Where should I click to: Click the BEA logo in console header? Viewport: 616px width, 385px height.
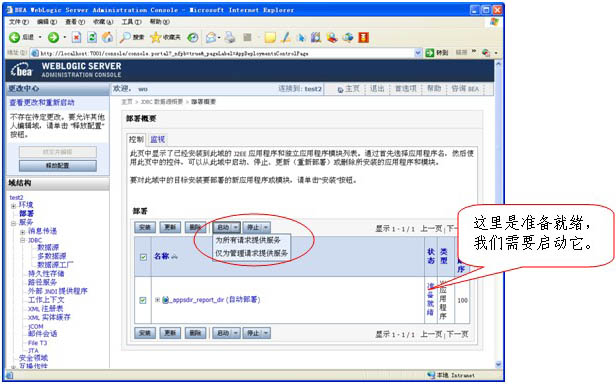[x=22, y=70]
